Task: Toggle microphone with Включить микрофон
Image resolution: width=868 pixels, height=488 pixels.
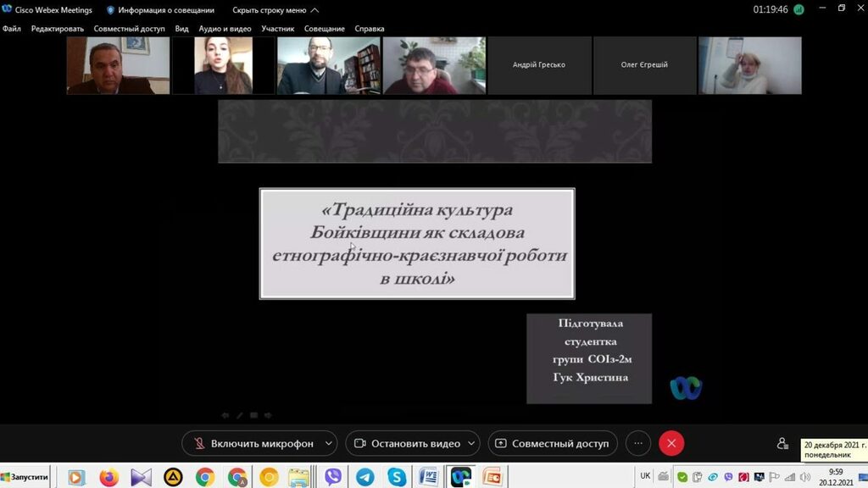Action: 253,443
